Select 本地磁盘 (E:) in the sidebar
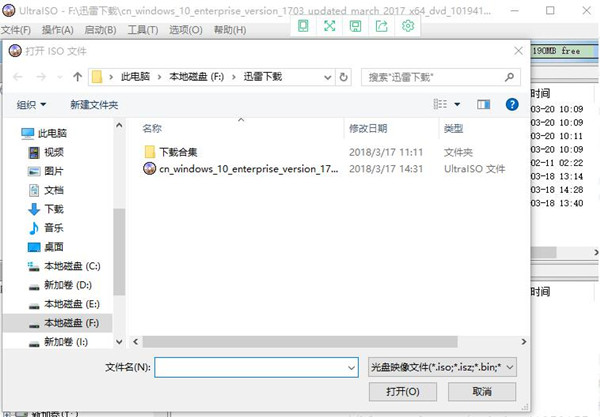The width and height of the screenshot is (600, 417). click(64, 304)
